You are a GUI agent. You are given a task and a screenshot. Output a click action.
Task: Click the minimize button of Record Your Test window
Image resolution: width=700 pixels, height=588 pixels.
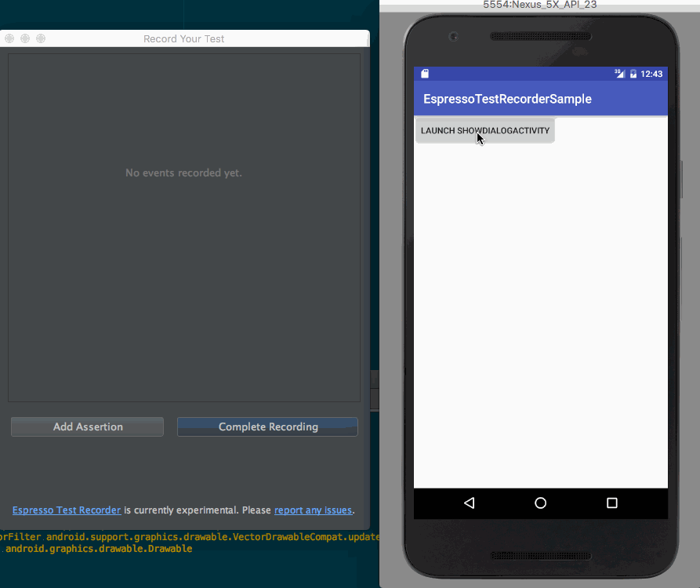point(25,38)
